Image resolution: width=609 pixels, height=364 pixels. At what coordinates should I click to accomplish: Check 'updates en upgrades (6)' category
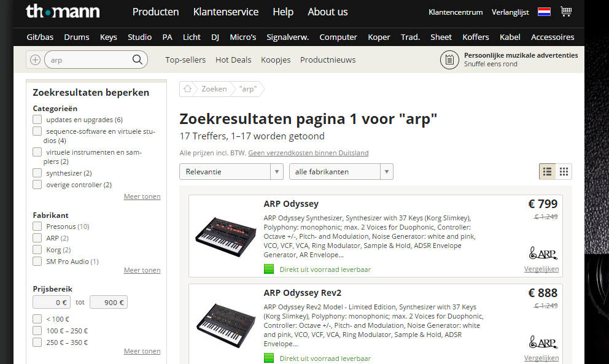click(37, 119)
